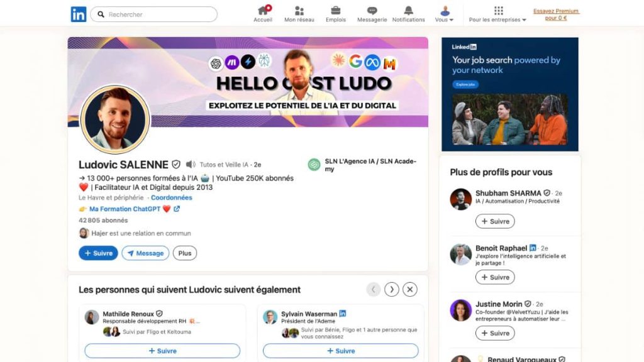Click Justine Morin's avatar

(460, 310)
